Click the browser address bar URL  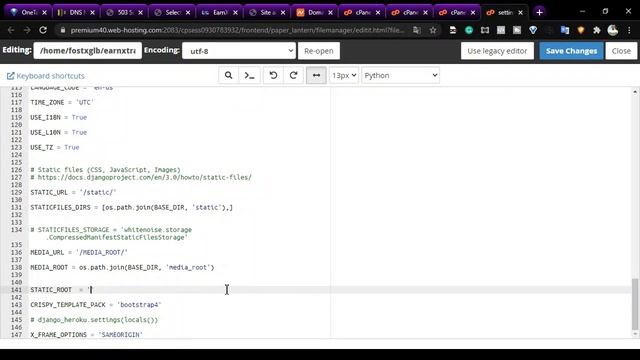click(237, 30)
